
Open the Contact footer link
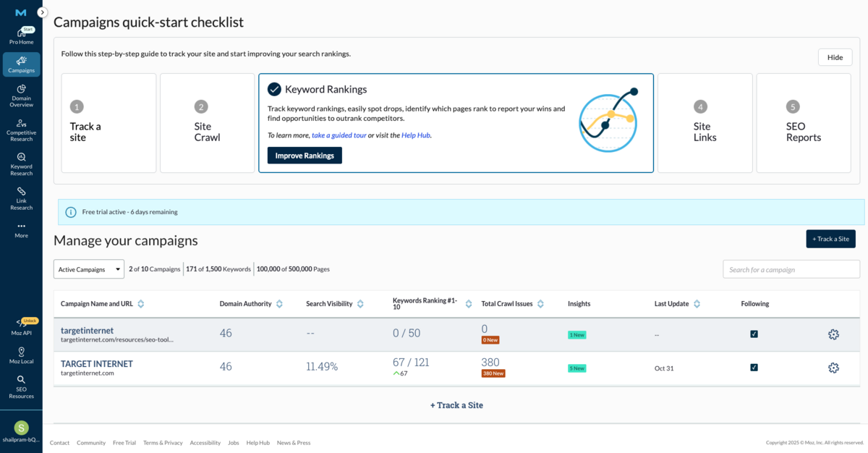click(59, 443)
